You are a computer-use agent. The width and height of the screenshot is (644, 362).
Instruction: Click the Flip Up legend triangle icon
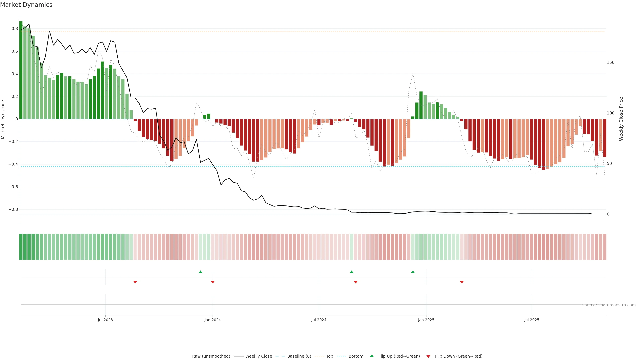(x=372, y=356)
